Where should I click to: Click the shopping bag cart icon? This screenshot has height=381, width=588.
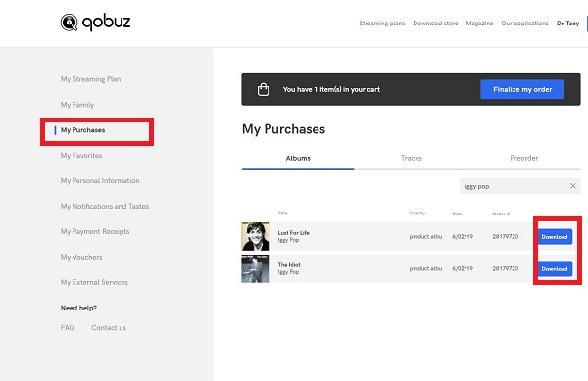[x=263, y=89]
